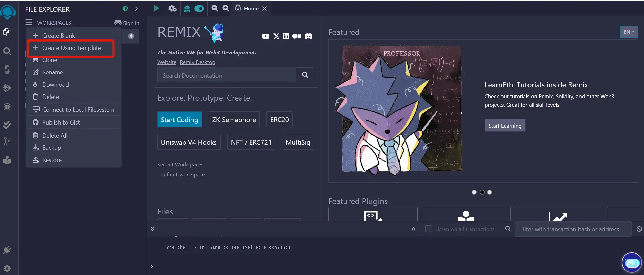Open the Settings gear icon

point(7,269)
